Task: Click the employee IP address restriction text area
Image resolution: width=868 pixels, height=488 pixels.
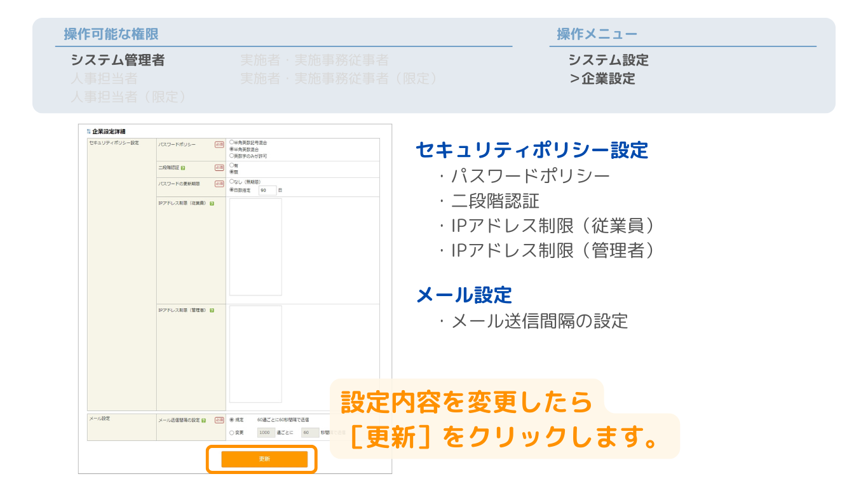Action: tap(255, 247)
